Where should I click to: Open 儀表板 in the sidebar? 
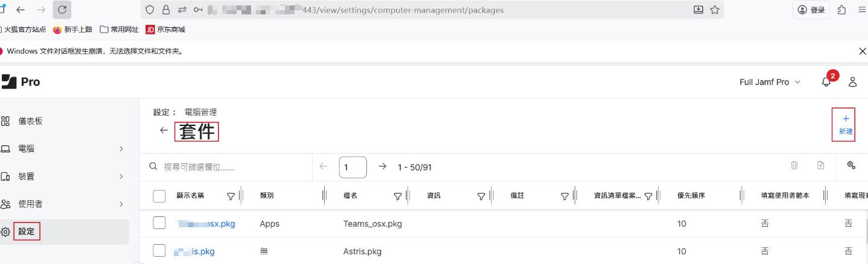pyautogui.click(x=30, y=121)
